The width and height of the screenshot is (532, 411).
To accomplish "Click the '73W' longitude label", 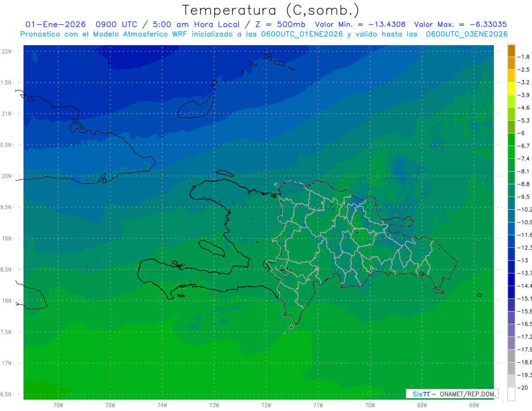I will click(x=214, y=405).
